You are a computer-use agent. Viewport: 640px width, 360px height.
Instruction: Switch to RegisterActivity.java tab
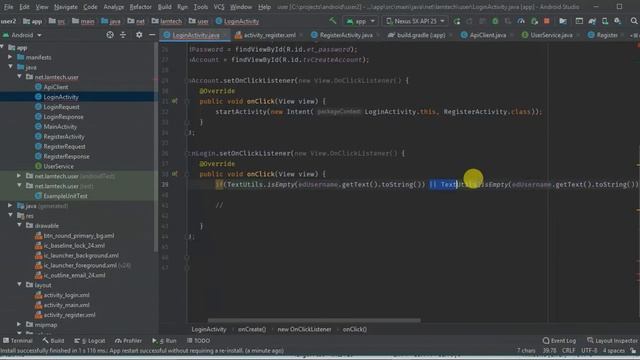345,35
